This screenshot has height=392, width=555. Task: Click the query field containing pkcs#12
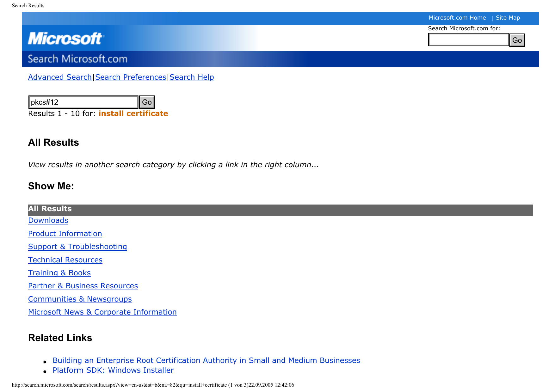pyautogui.click(x=83, y=102)
